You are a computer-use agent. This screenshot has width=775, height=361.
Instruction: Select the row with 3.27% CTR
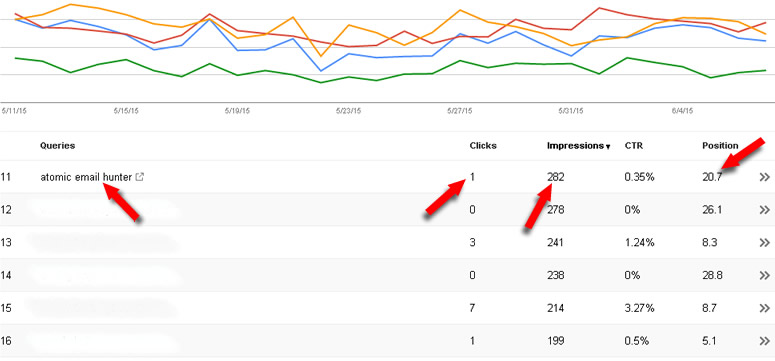pyautogui.click(x=388, y=308)
